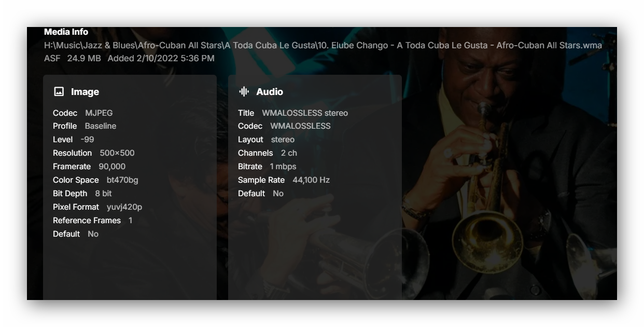This screenshot has width=644, height=327.
Task: Click the Framerate 90,000 entry
Action: [x=89, y=167]
